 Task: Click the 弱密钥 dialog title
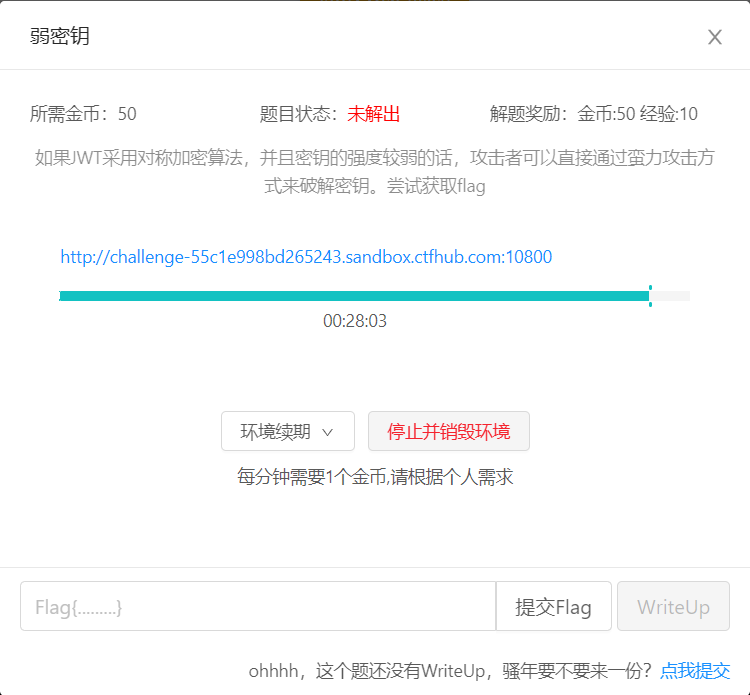pos(60,37)
